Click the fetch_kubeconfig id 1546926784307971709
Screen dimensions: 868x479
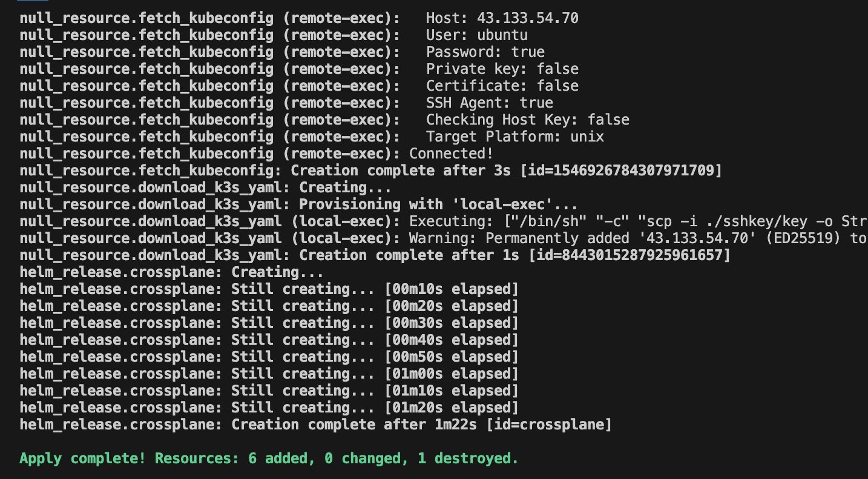(636, 171)
